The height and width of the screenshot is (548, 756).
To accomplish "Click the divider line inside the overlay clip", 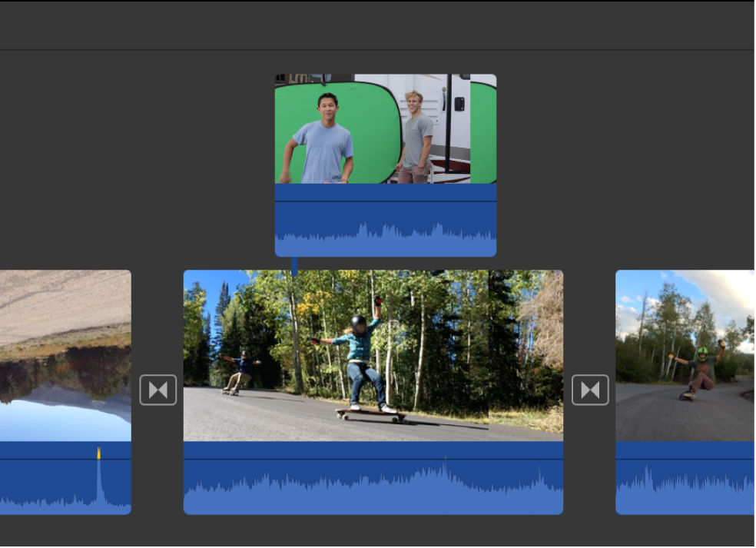I will click(385, 201).
